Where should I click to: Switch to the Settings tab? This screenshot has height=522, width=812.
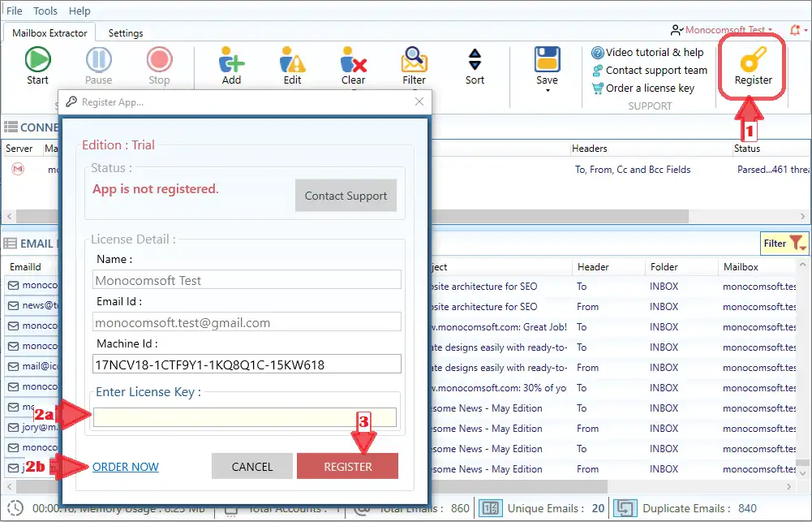[x=125, y=33]
